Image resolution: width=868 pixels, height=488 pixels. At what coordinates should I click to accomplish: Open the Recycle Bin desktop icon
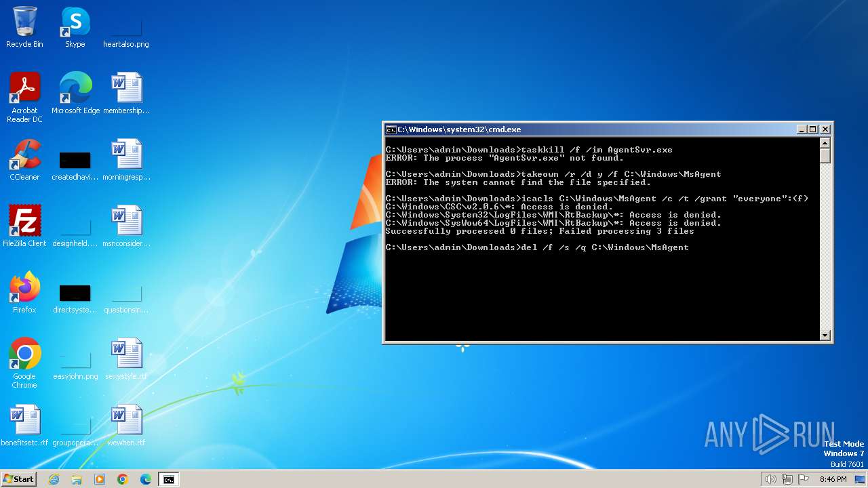pos(24,27)
